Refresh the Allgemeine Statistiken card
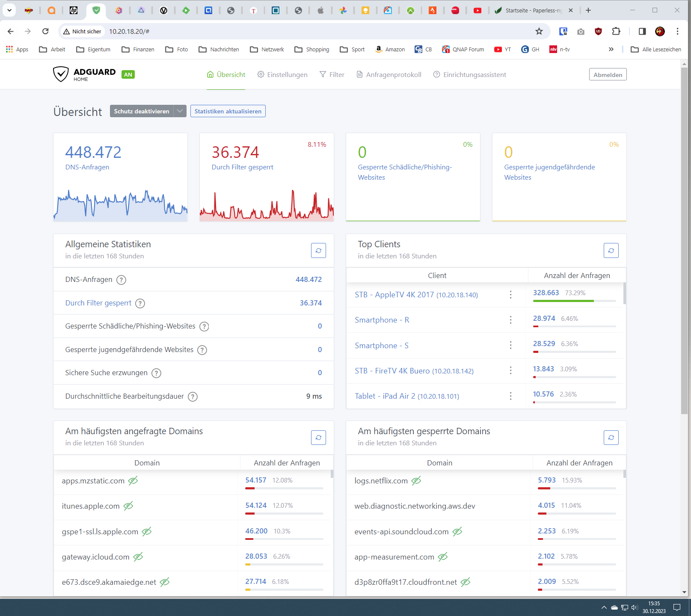The width and height of the screenshot is (691, 616). tap(318, 251)
